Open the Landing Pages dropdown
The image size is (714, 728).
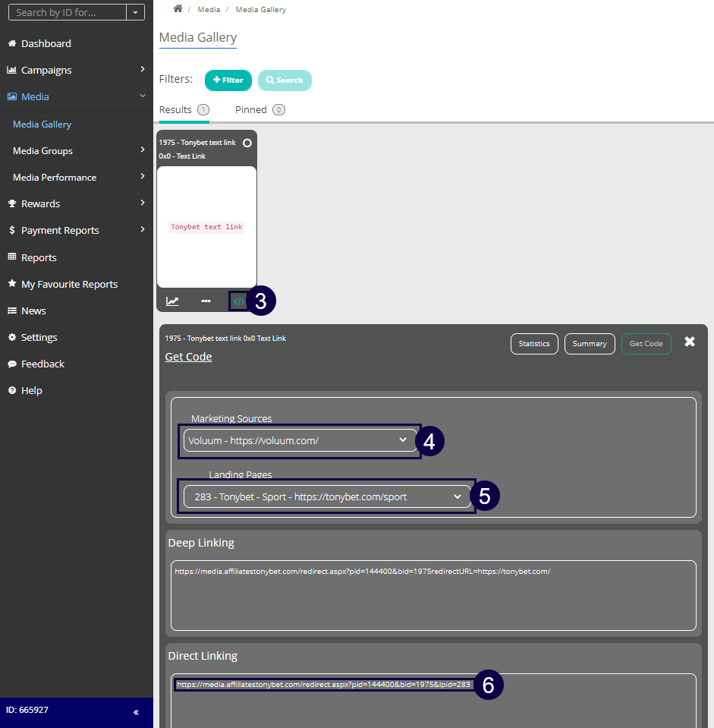tap(327, 496)
